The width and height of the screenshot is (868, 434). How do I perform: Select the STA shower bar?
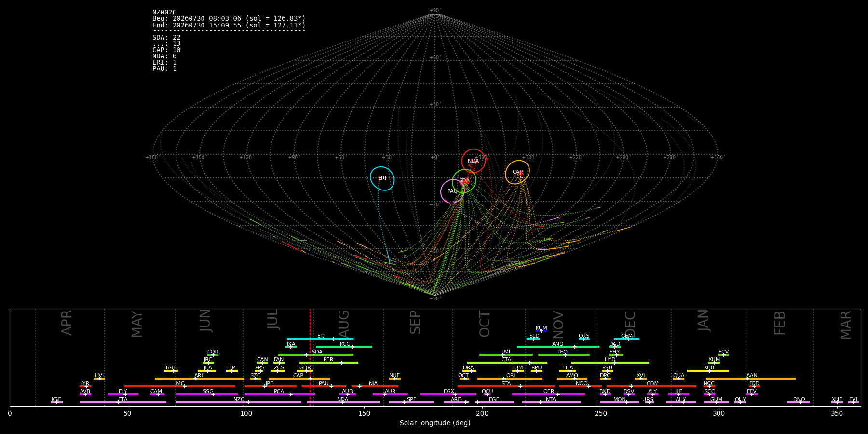coord(506,386)
